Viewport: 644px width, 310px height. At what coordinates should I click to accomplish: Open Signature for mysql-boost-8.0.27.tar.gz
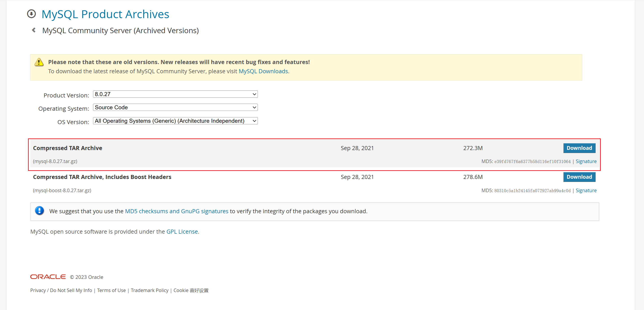click(x=586, y=190)
